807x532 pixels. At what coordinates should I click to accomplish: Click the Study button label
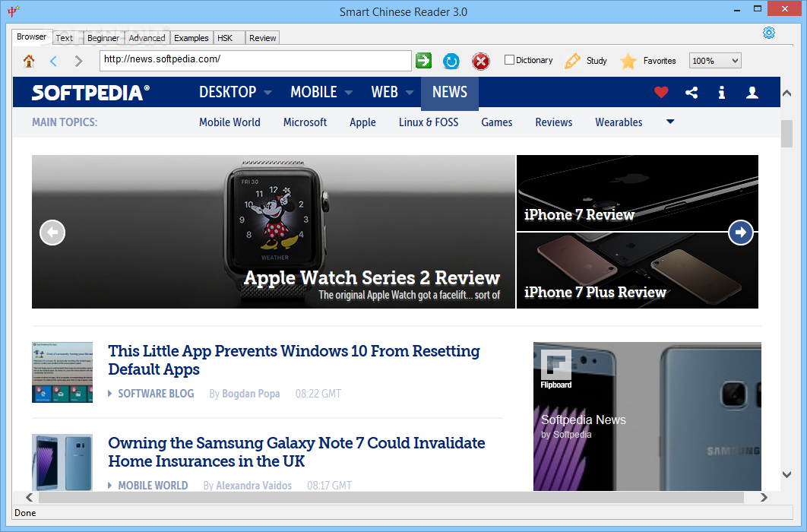pos(597,61)
